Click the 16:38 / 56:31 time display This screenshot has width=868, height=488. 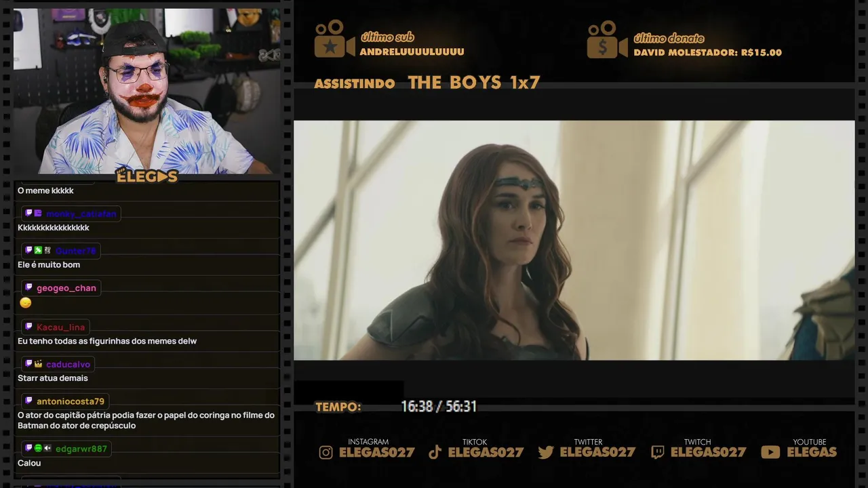click(439, 407)
